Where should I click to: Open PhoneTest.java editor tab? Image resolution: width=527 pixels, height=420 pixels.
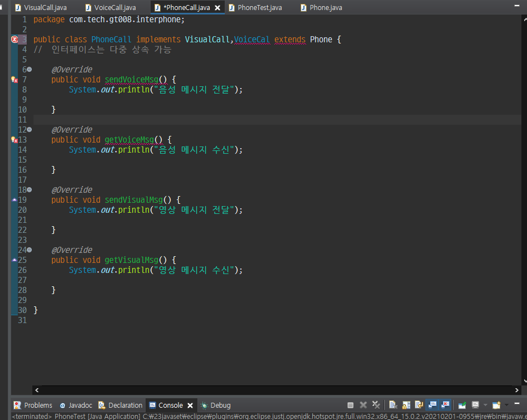[x=255, y=7]
